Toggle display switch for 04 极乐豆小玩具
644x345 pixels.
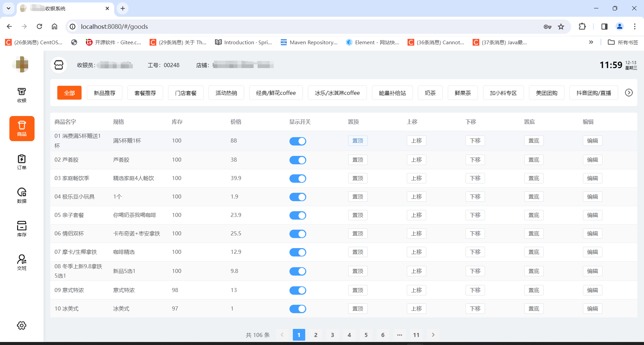(298, 197)
